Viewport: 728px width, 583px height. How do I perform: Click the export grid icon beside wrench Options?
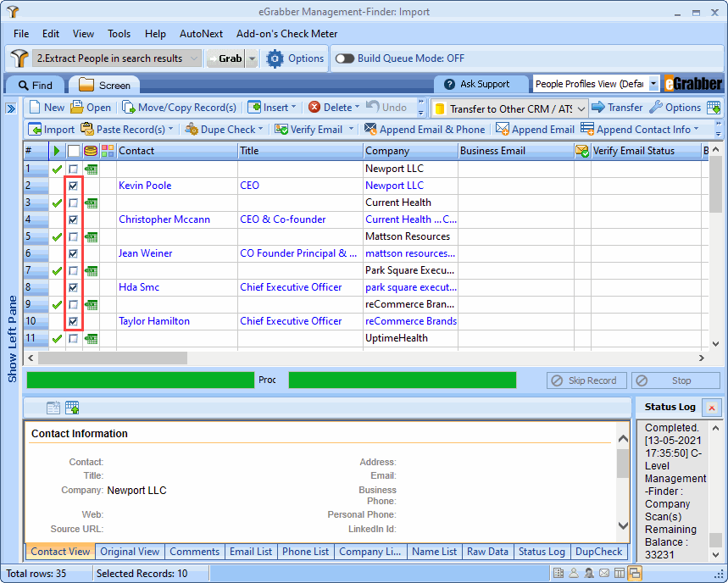(x=714, y=108)
